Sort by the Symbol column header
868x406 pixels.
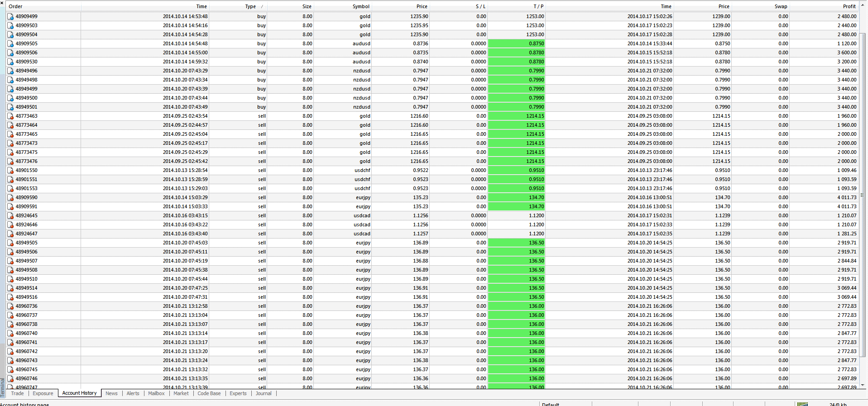pyautogui.click(x=361, y=6)
